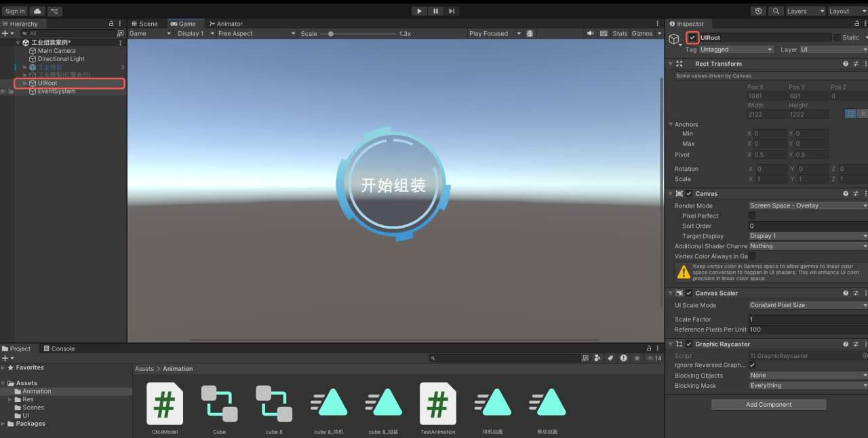Screen dimensions: 868x438
Task: Open the Gizmos dropdown arrow
Action: 658,33
